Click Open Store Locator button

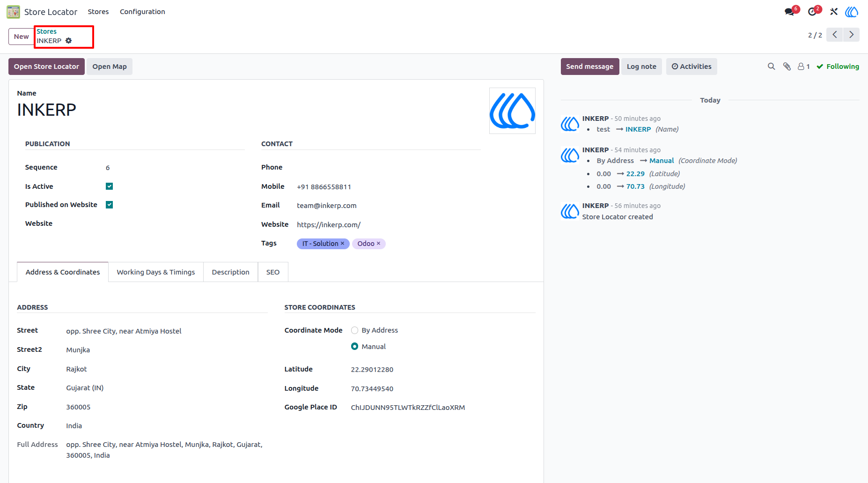pyautogui.click(x=46, y=67)
